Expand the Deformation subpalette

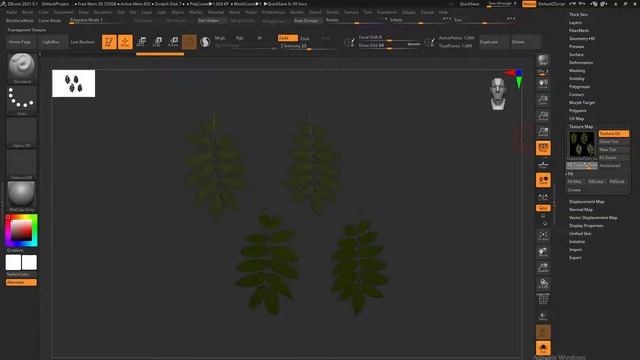click(581, 62)
